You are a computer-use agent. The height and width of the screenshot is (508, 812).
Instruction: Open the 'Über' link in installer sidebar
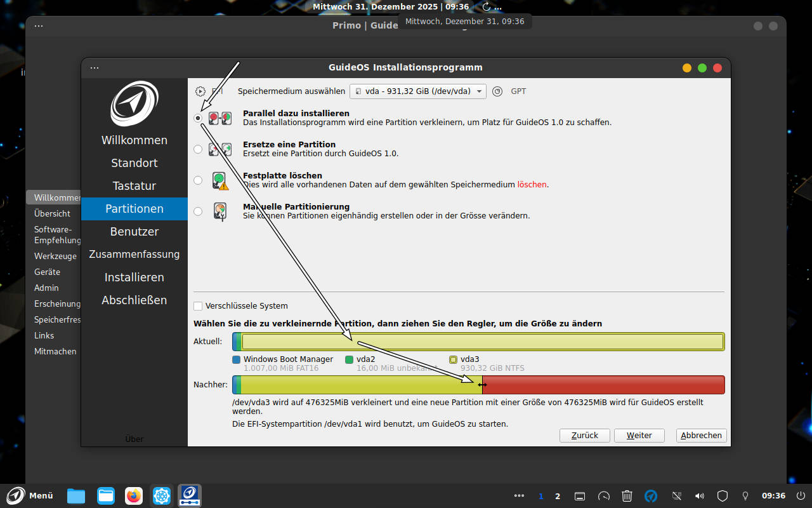134,439
